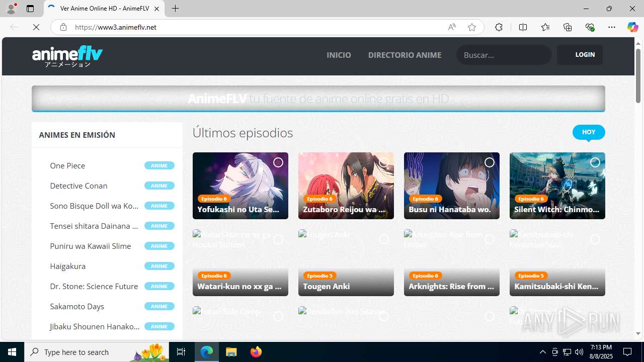The width and height of the screenshot is (644, 362).
Task: Open Arknights: Rise from Ember card
Action: [x=452, y=263]
